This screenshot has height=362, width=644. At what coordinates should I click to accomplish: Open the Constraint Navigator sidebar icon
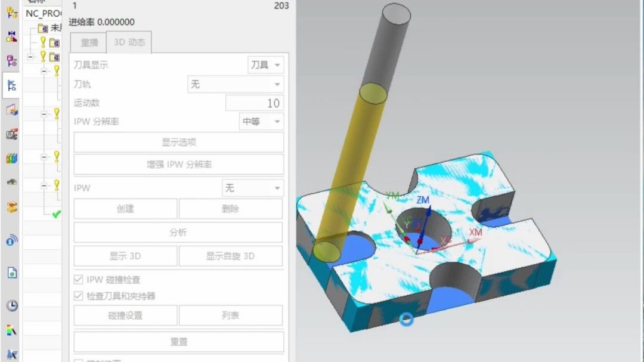pyautogui.click(x=11, y=36)
